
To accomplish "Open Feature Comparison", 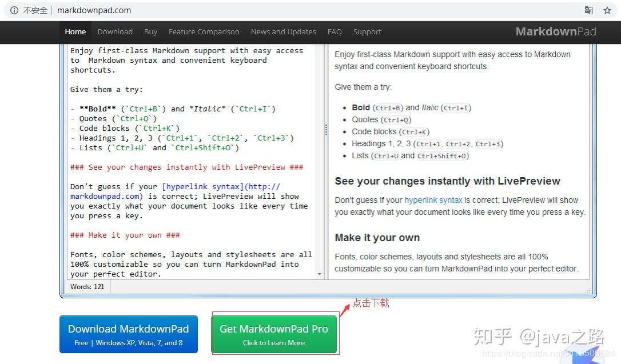I will 204,31.
